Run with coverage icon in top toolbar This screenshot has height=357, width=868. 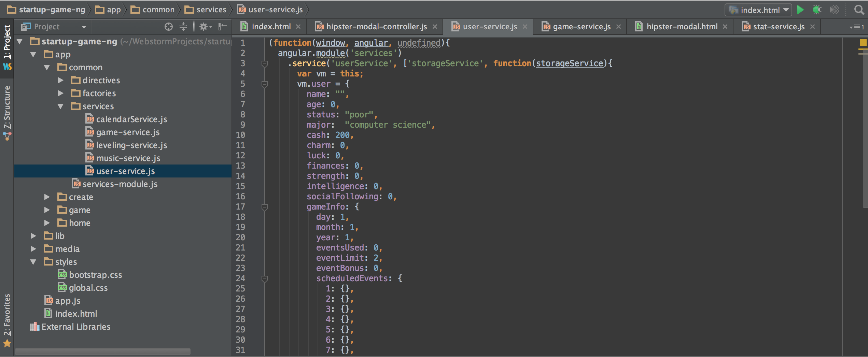pyautogui.click(x=834, y=10)
